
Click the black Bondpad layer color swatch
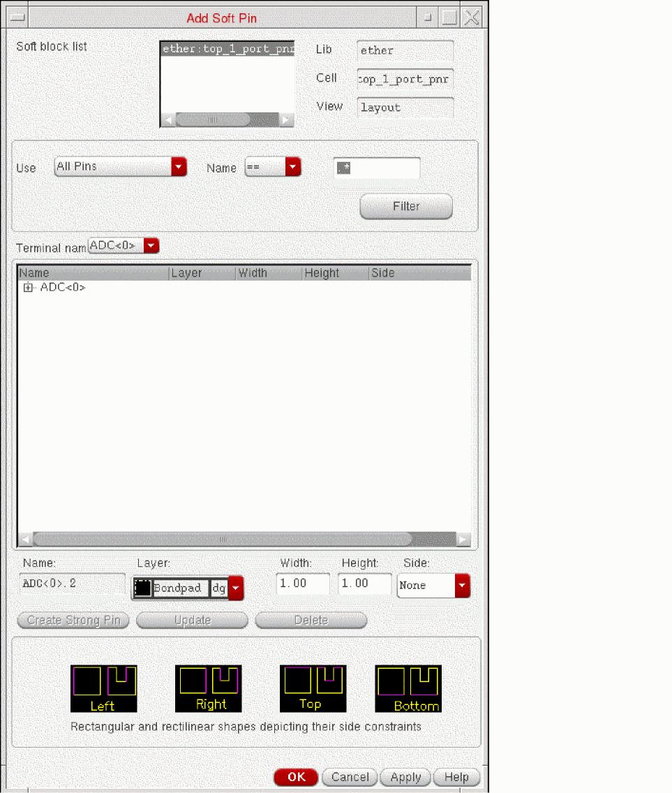pyautogui.click(x=142, y=588)
